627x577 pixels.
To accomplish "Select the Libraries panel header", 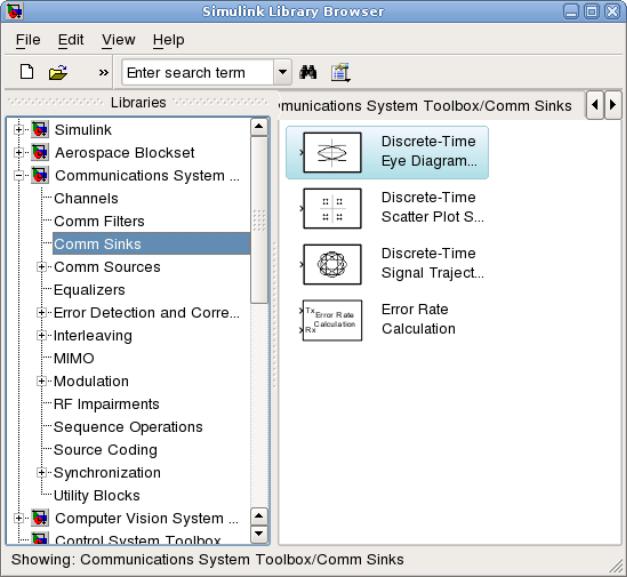I will [x=138, y=102].
